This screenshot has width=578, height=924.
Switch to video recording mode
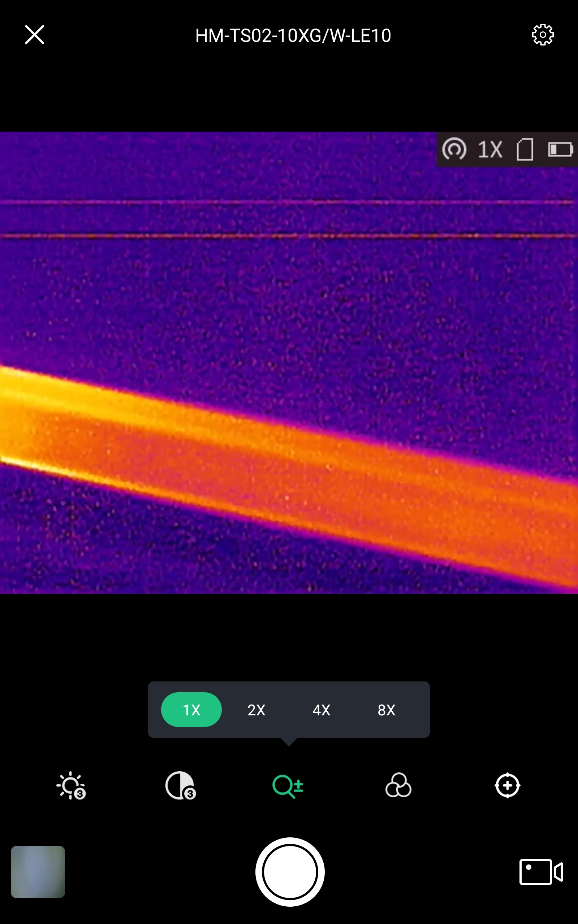tap(541, 872)
